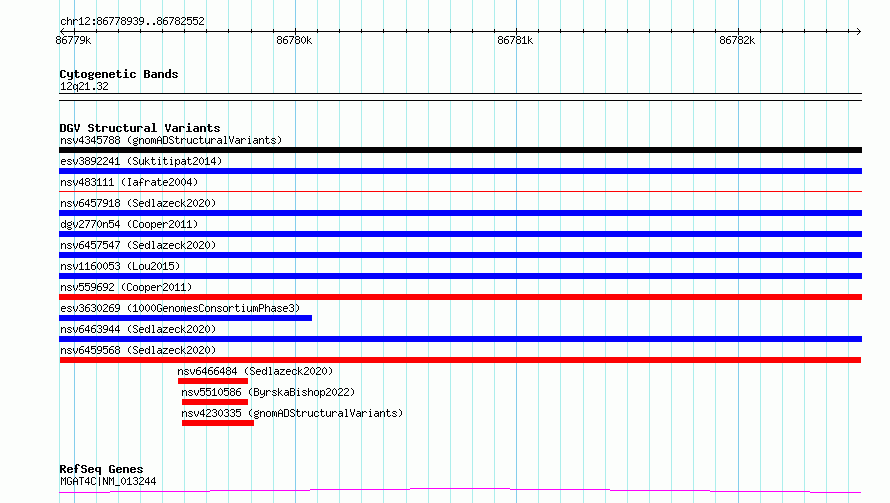890x503 pixels.
Task: Click the 86780k ruler label
Action: coord(294,40)
